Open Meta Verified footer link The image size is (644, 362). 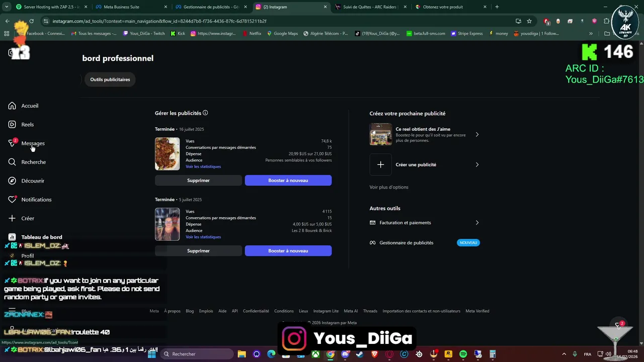pos(477,311)
